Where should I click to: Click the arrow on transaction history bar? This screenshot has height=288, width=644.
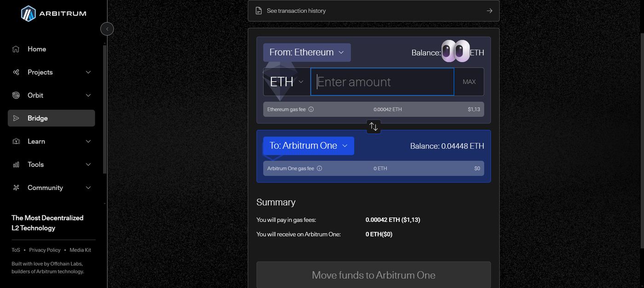coord(489,11)
